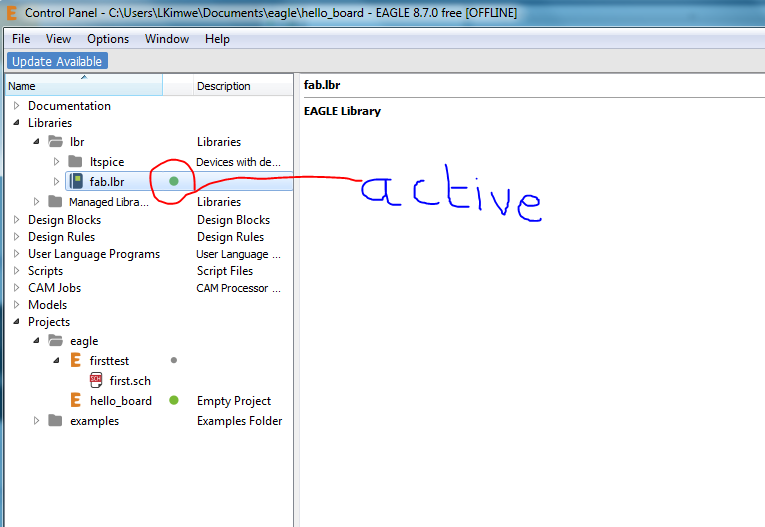
Task: Open the File menu
Action: (x=21, y=39)
